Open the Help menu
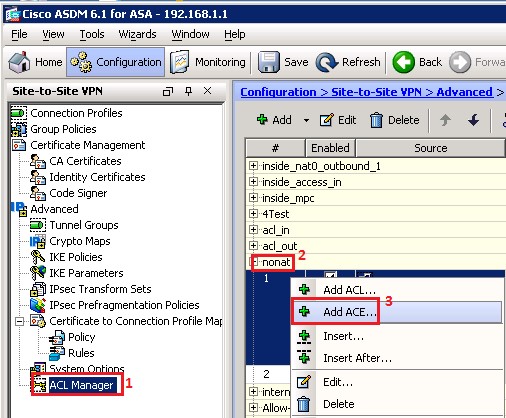Viewport: 506px width, 418px height. (235, 34)
